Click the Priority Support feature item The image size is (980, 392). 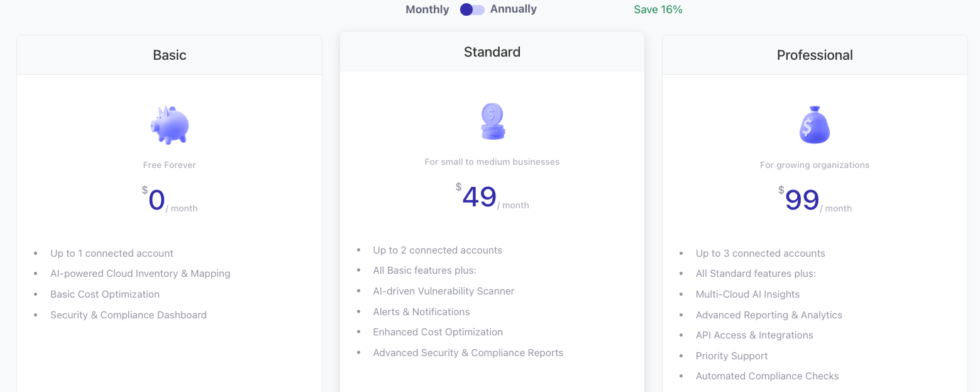point(731,356)
